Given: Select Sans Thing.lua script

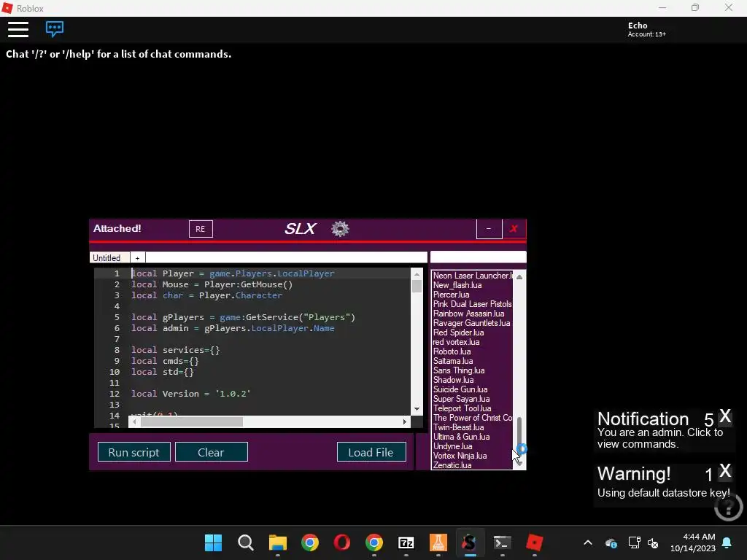Looking at the screenshot, I should click(472, 370).
